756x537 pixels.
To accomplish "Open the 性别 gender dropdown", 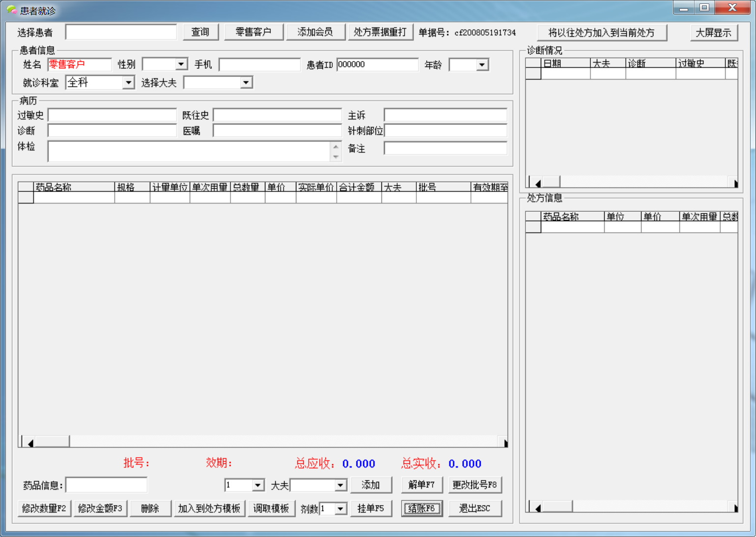I will click(180, 64).
